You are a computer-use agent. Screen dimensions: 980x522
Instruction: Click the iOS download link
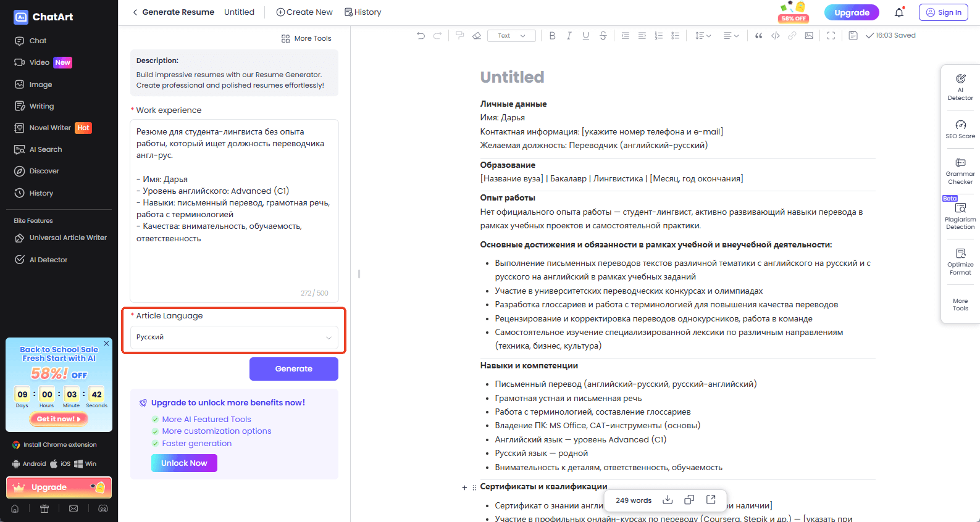click(x=61, y=464)
